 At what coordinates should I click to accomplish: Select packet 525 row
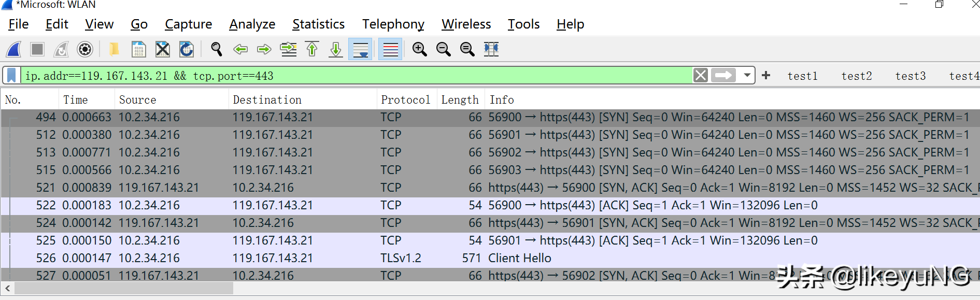coord(490,241)
